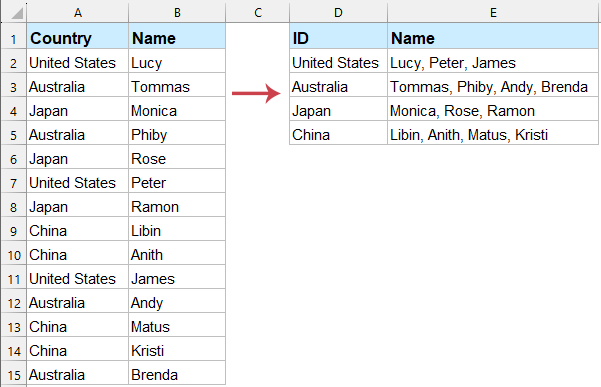Image resolution: width=601 pixels, height=387 pixels.
Task: Select the cell Libin, Anith, Matus, Kristi
Action: (493, 135)
